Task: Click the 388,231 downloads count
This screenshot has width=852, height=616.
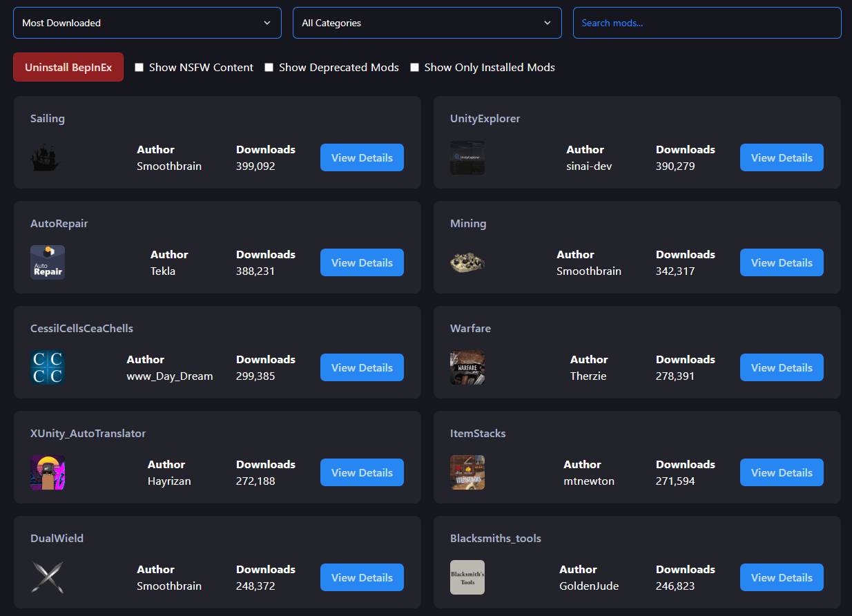Action: click(x=255, y=271)
